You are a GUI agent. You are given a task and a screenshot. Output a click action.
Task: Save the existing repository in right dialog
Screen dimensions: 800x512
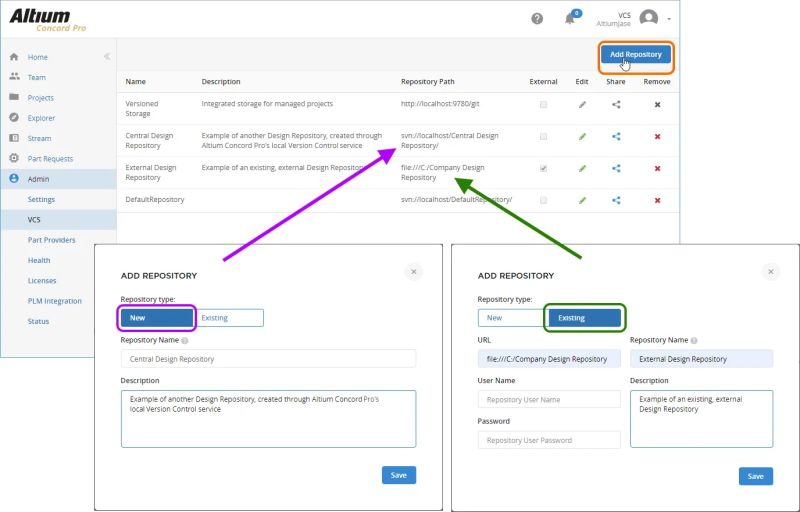(x=756, y=476)
